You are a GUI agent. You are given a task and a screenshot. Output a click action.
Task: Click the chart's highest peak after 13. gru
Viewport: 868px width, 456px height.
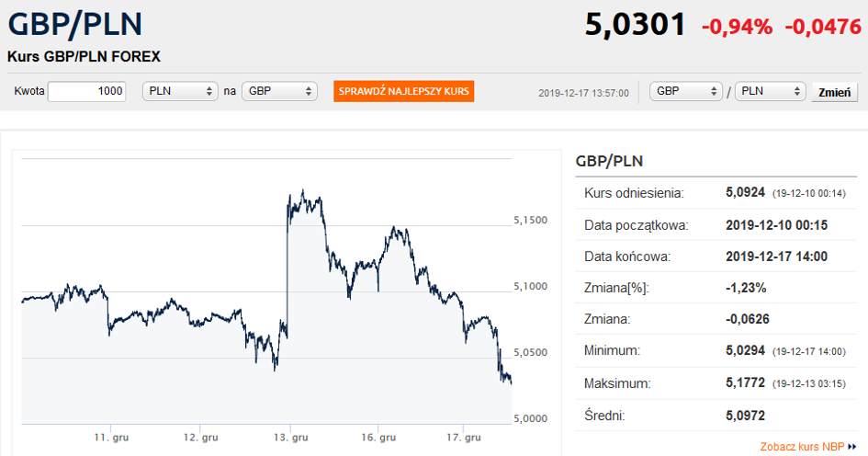click(x=302, y=192)
